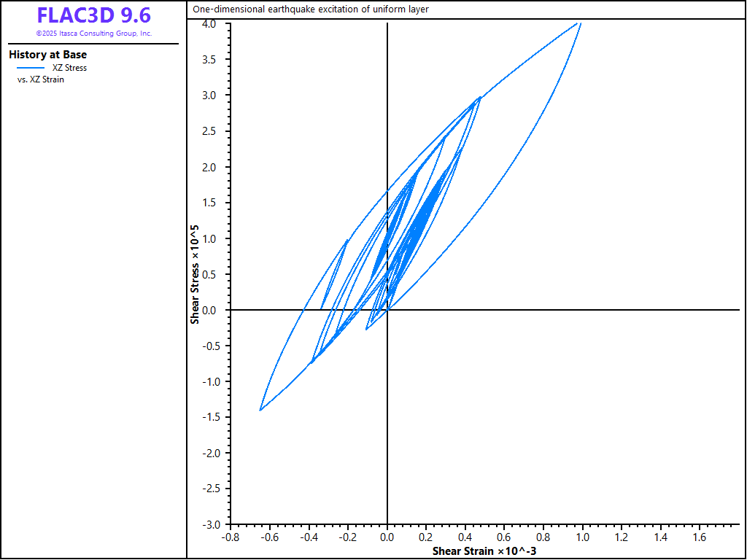Screen dimensions: 747x560
Task: Select the History at Base legend heading
Action: 47,55
